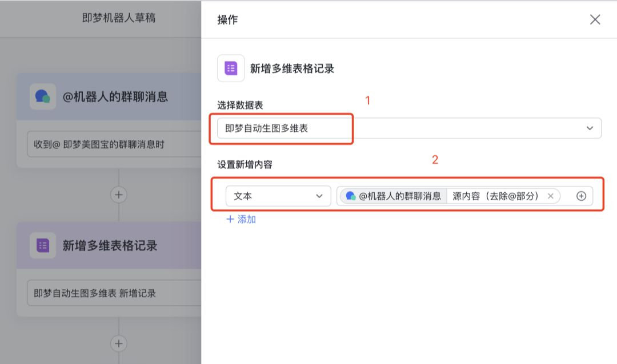This screenshot has height=364, width=617.
Task: Close the 操作 panel with the X
Action: pos(595,19)
